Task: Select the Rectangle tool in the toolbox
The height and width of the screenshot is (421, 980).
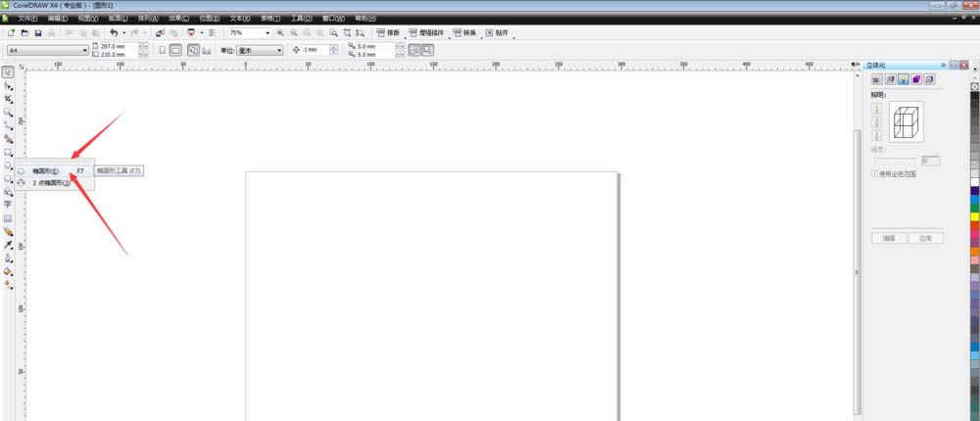Action: tap(8, 153)
